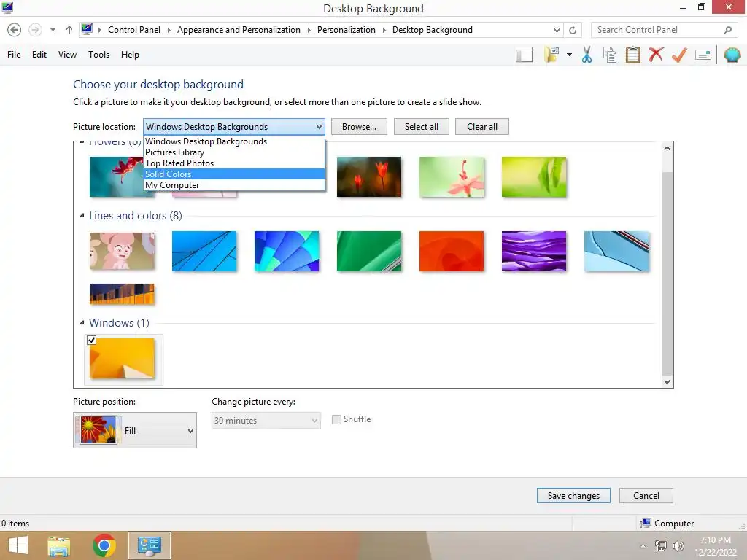Click the Cut scissors toolbar icon
747x560 pixels.
(x=587, y=55)
